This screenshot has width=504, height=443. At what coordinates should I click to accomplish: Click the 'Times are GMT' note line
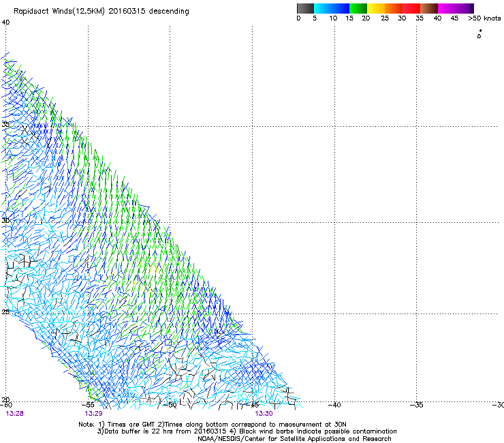click(x=212, y=425)
